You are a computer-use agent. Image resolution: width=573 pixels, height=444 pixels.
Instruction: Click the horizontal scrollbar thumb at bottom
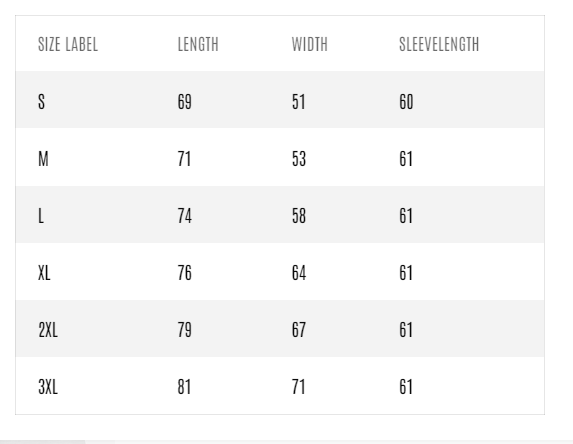(x=42, y=442)
